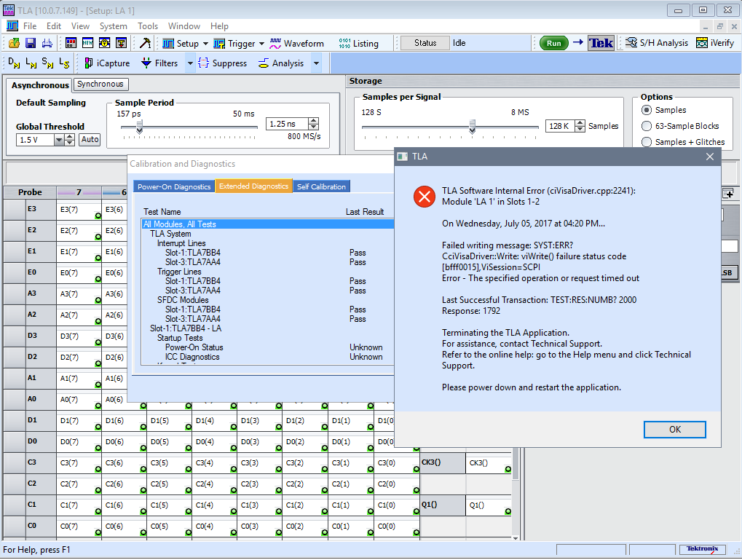Click red error icon in TLA dialog

[425, 197]
